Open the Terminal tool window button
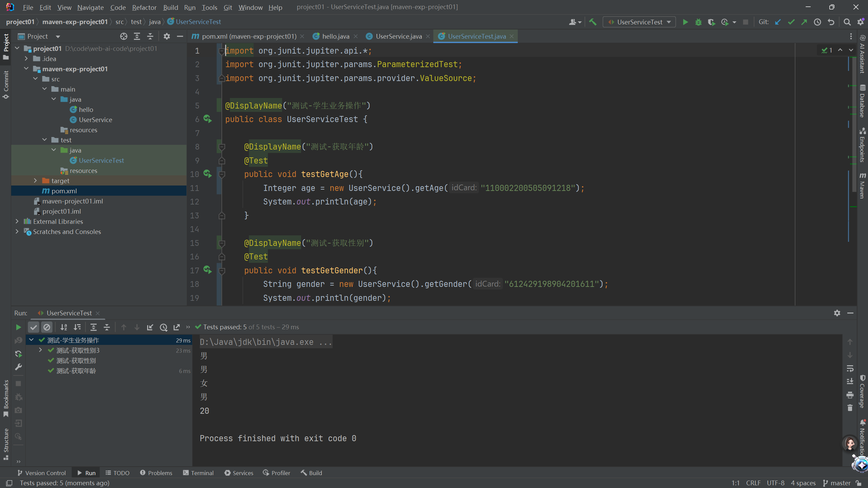Screen dimensions: 868x488 [198, 473]
